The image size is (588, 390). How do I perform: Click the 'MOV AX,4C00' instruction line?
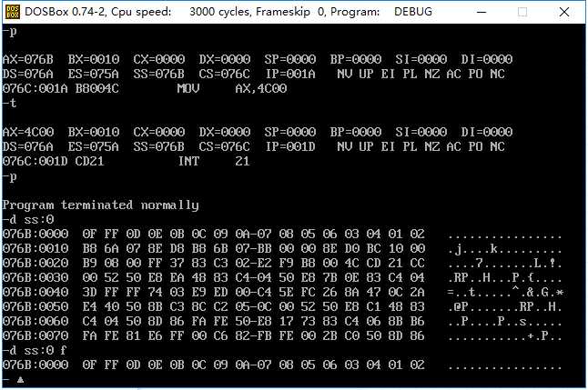[145, 88]
